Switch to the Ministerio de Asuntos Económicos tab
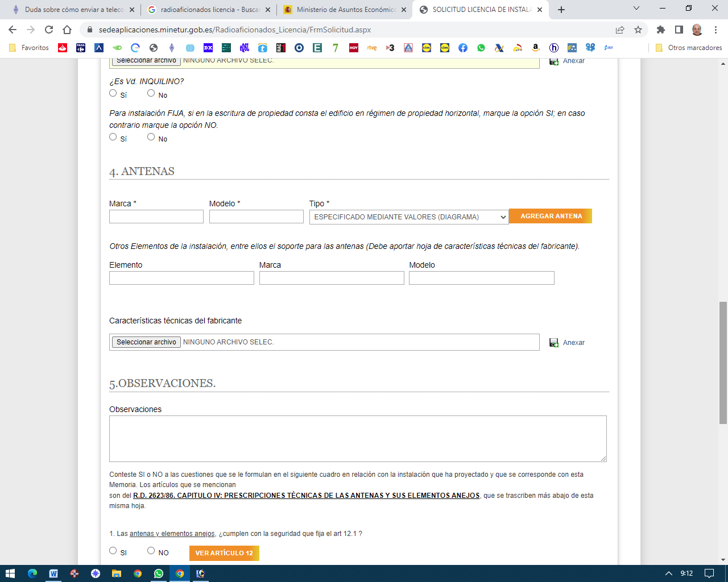 [345, 10]
